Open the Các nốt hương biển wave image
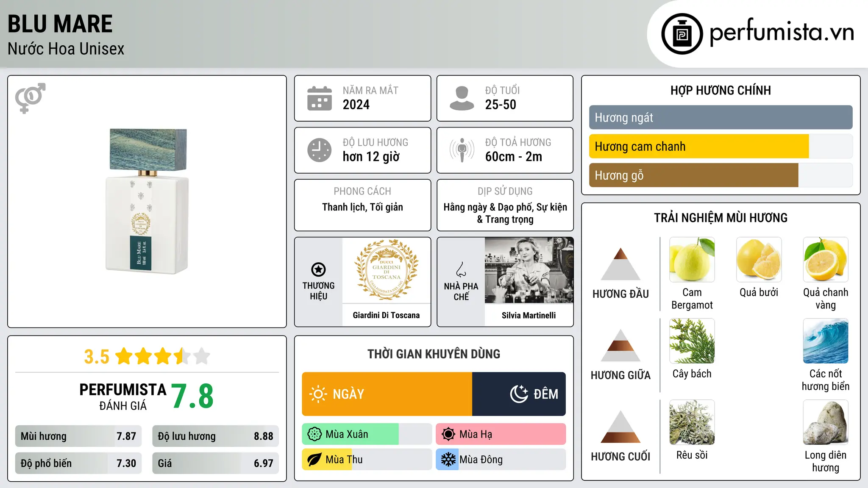This screenshot has width=868, height=488. pyautogui.click(x=826, y=341)
